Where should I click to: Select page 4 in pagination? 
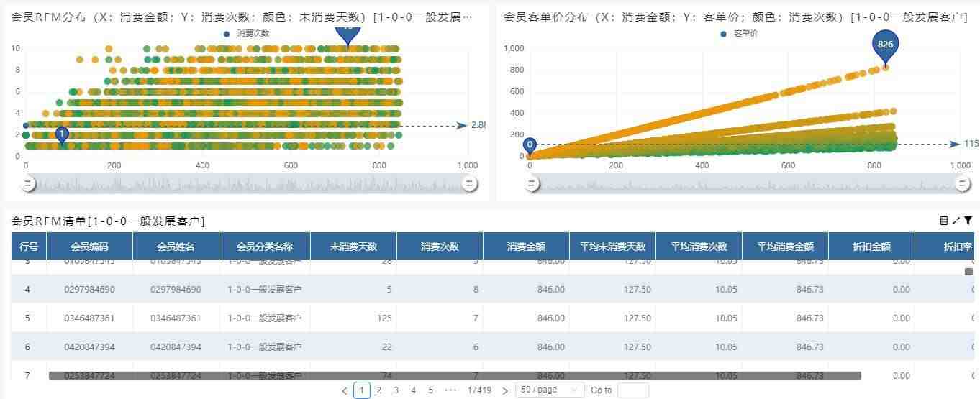(413, 390)
